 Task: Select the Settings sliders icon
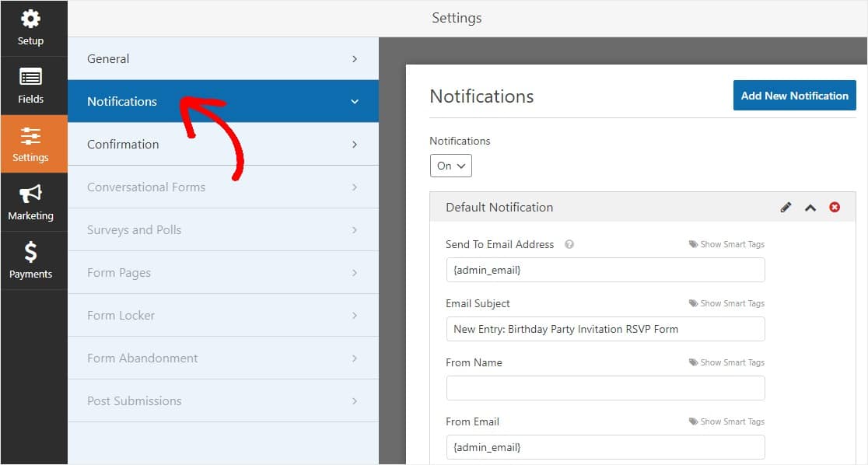(x=30, y=135)
